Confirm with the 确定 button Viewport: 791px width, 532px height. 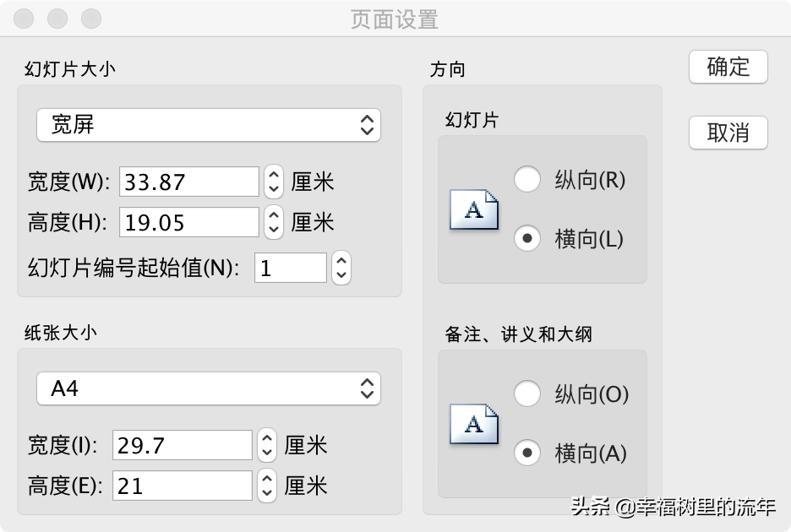[x=728, y=67]
